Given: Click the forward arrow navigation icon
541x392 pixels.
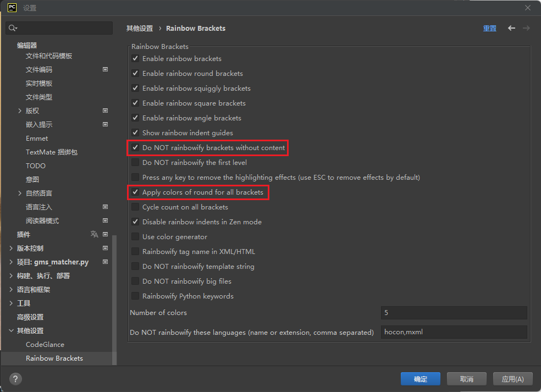Looking at the screenshot, I should coord(526,28).
